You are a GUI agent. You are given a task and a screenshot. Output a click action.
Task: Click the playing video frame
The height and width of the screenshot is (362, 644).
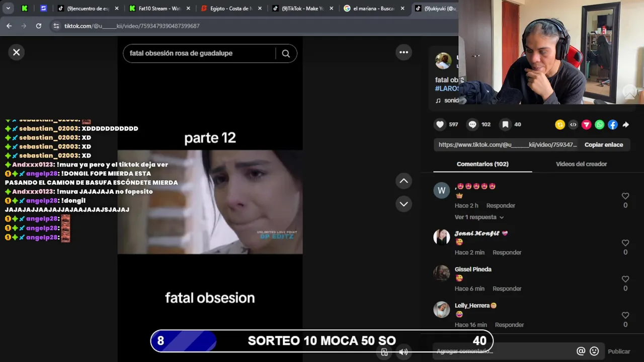pyautogui.click(x=210, y=202)
